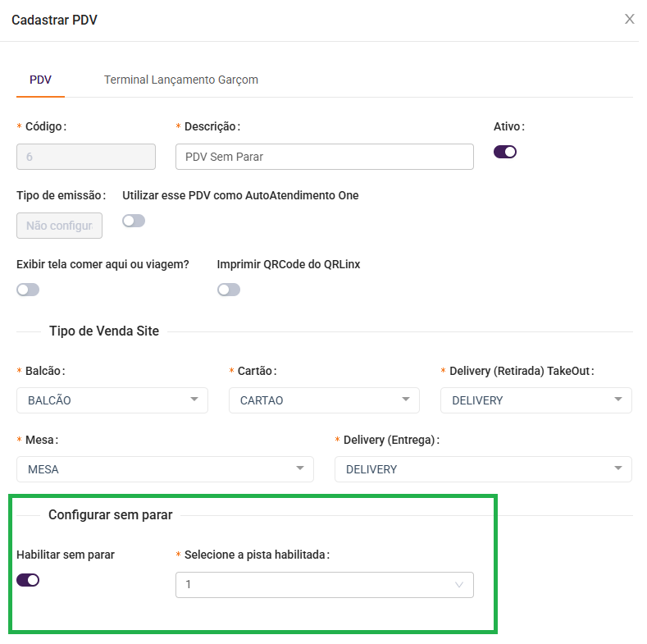The width and height of the screenshot is (647, 644).
Task: Click the Descrição text field
Action: pyautogui.click(x=324, y=157)
